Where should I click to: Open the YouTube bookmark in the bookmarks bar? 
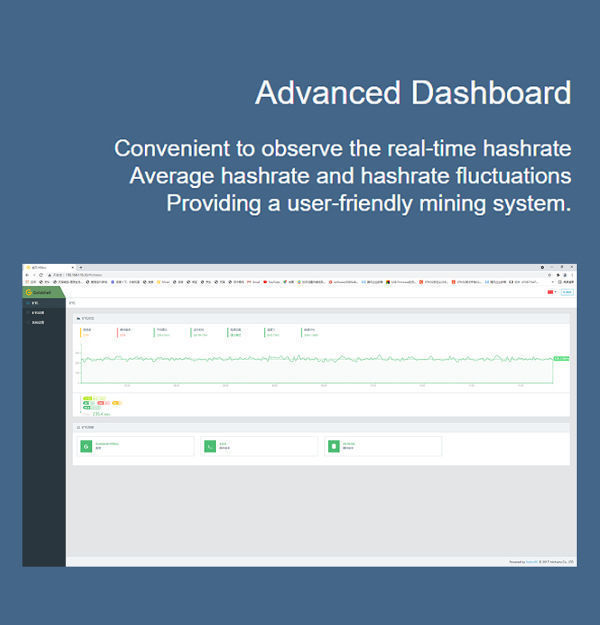point(273,283)
